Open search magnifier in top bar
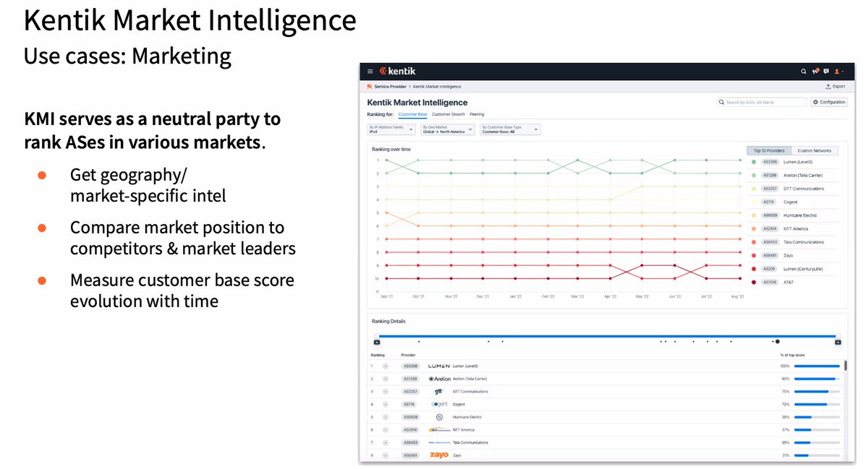Screen dimensions: 868x469 (804, 72)
